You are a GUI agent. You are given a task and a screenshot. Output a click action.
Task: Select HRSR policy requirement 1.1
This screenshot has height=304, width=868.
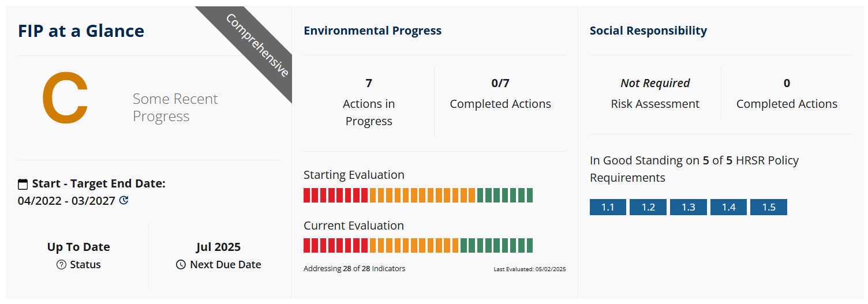tap(608, 207)
